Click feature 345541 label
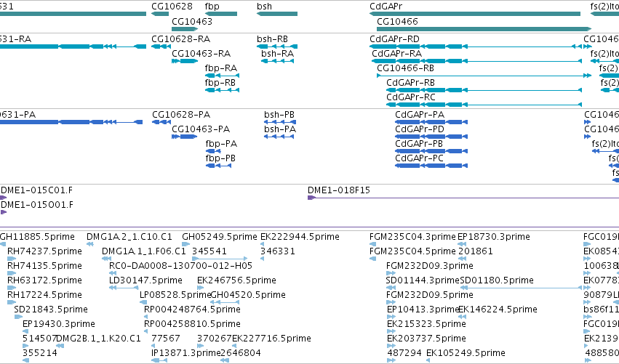Image resolution: width=619 pixels, height=364 pixels. pyautogui.click(x=209, y=251)
